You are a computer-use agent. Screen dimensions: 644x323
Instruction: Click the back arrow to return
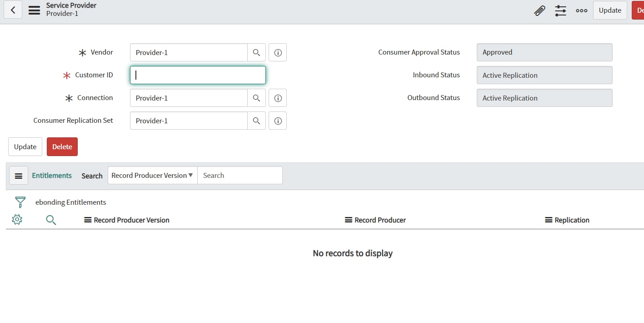point(13,10)
